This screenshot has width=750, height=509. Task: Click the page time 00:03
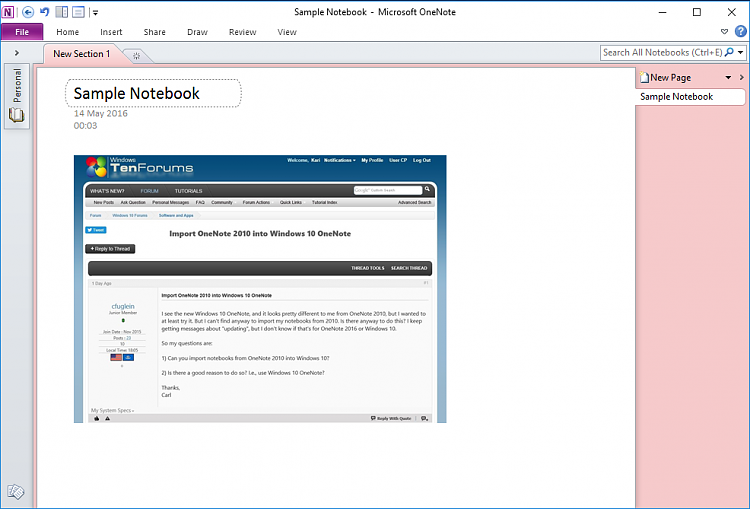[x=86, y=126]
